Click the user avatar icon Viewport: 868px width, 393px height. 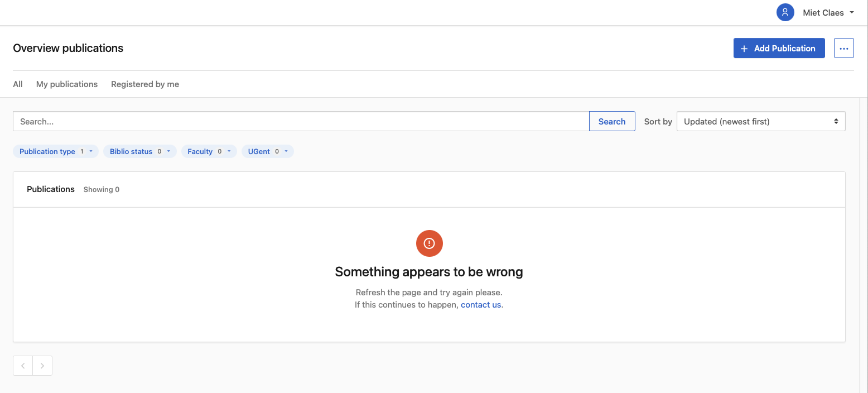click(785, 12)
